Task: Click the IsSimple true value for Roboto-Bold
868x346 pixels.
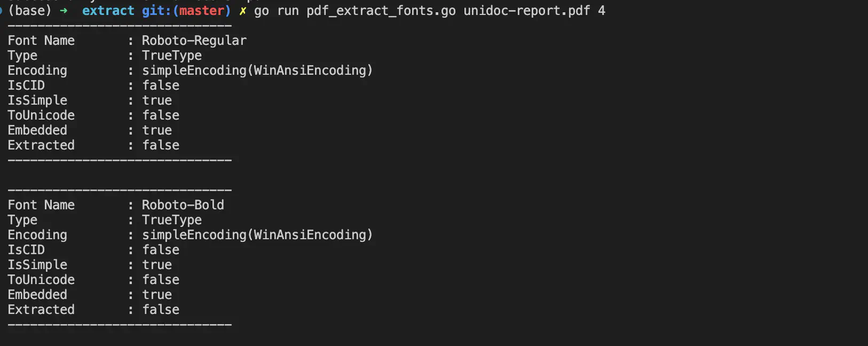Action: pos(157,265)
